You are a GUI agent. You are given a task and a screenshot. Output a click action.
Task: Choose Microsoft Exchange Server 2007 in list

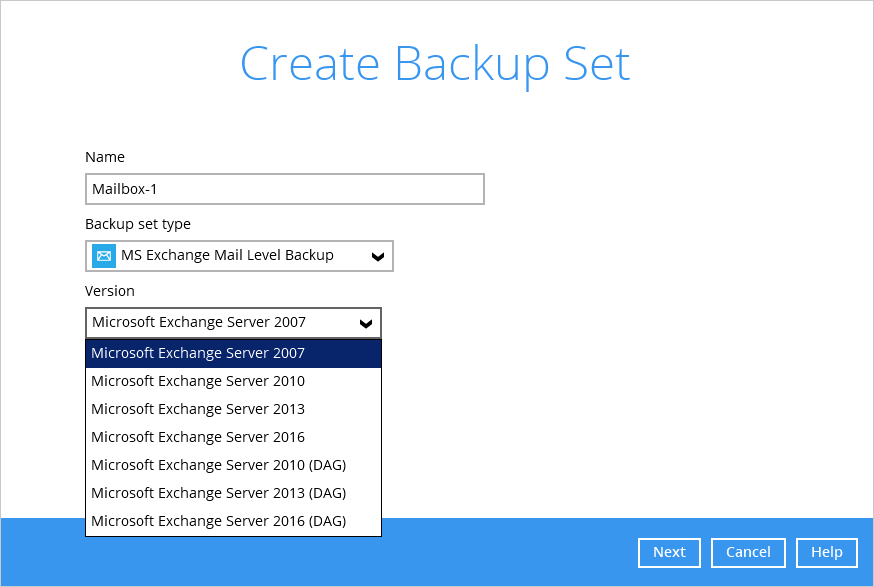pyautogui.click(x=234, y=353)
